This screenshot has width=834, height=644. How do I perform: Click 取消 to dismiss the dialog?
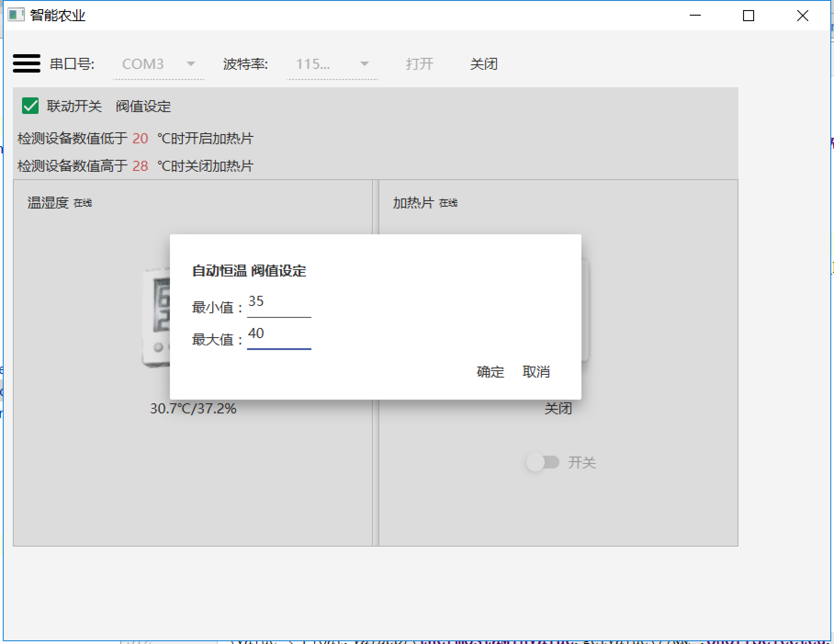537,372
